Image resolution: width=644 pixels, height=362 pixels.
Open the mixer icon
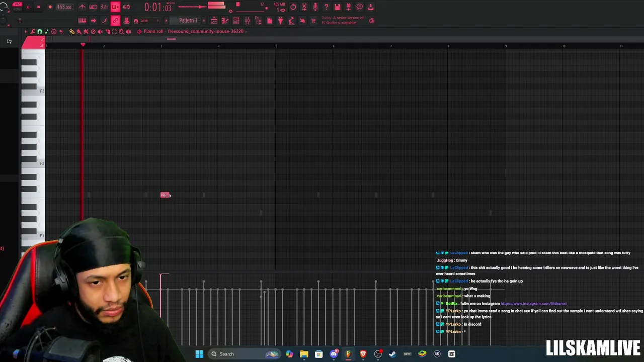pos(247,21)
